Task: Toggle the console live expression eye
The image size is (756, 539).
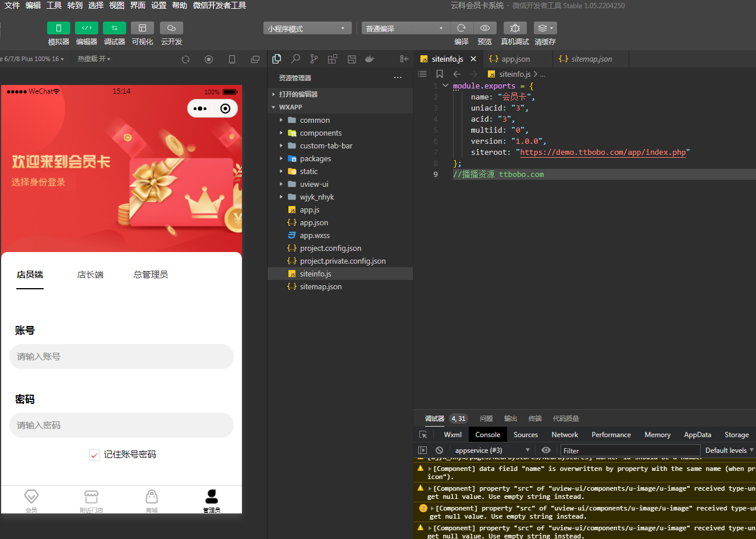Action: pyautogui.click(x=546, y=451)
